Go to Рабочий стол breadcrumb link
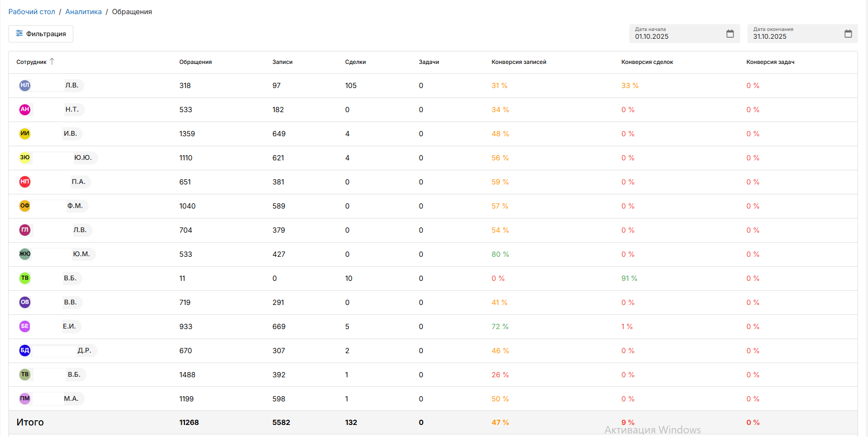The width and height of the screenshot is (868, 437). click(31, 12)
